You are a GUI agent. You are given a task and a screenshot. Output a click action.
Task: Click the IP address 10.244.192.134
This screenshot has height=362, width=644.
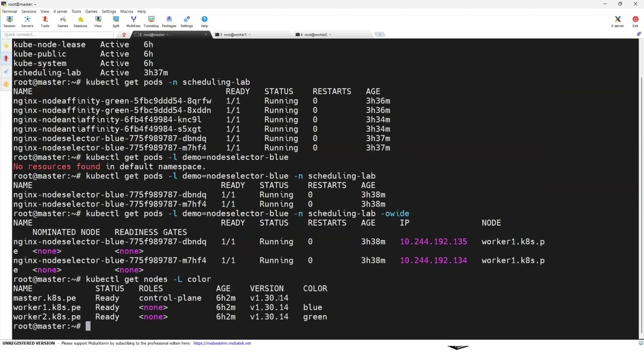(433, 260)
